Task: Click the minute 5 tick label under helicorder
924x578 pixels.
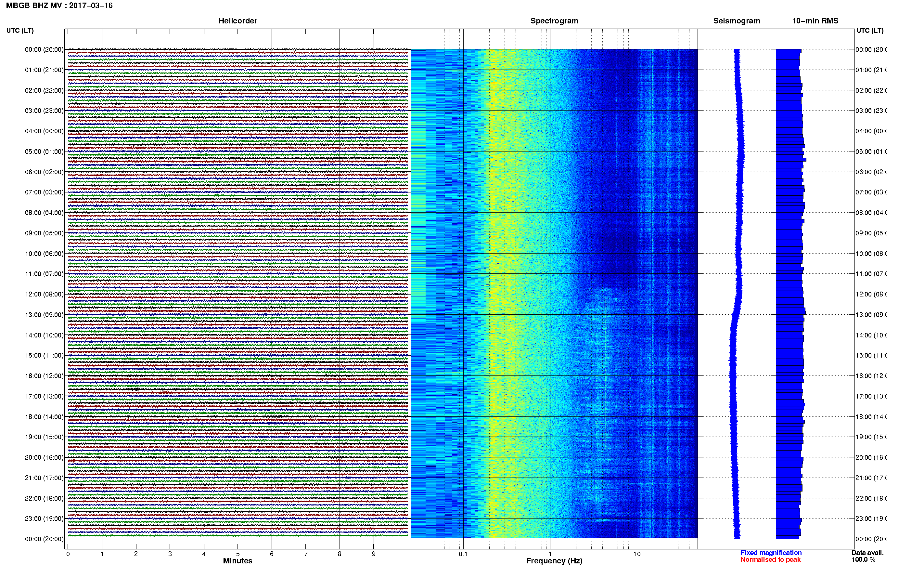Action: [x=237, y=554]
